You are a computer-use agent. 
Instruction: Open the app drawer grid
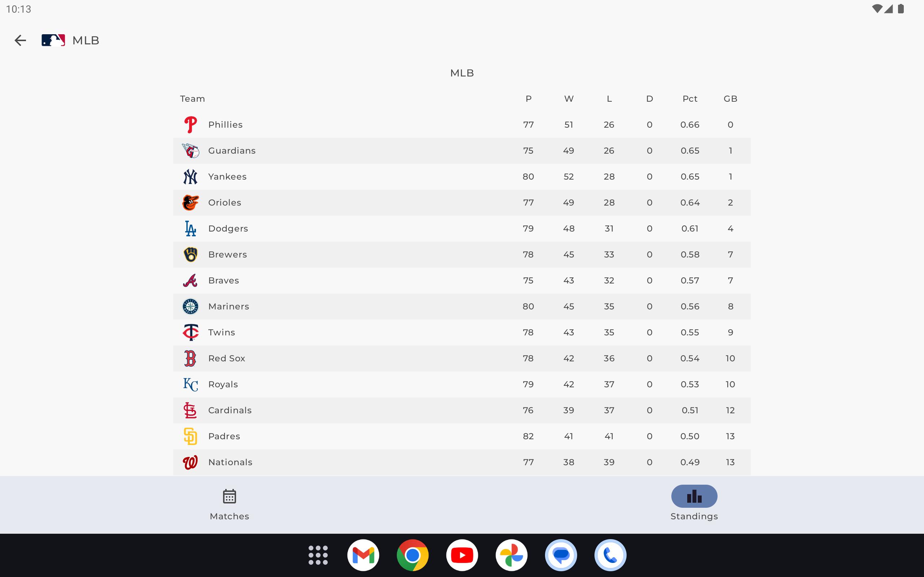[x=317, y=555]
